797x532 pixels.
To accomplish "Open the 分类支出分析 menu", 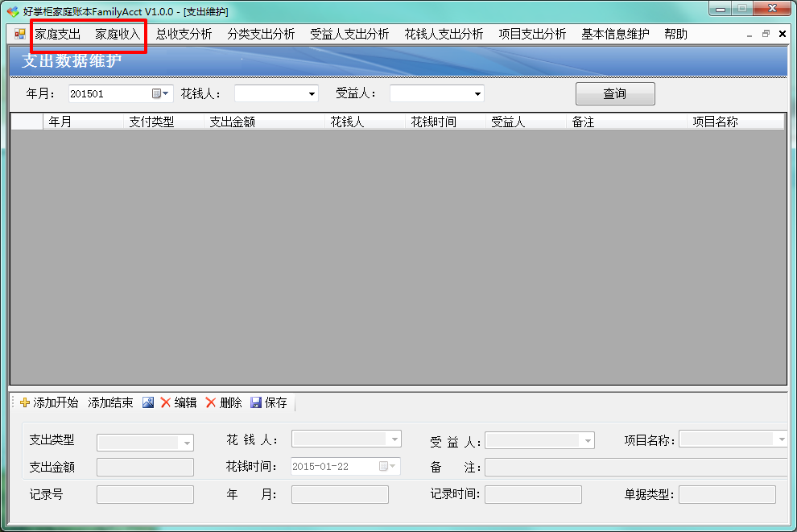I will [x=261, y=34].
